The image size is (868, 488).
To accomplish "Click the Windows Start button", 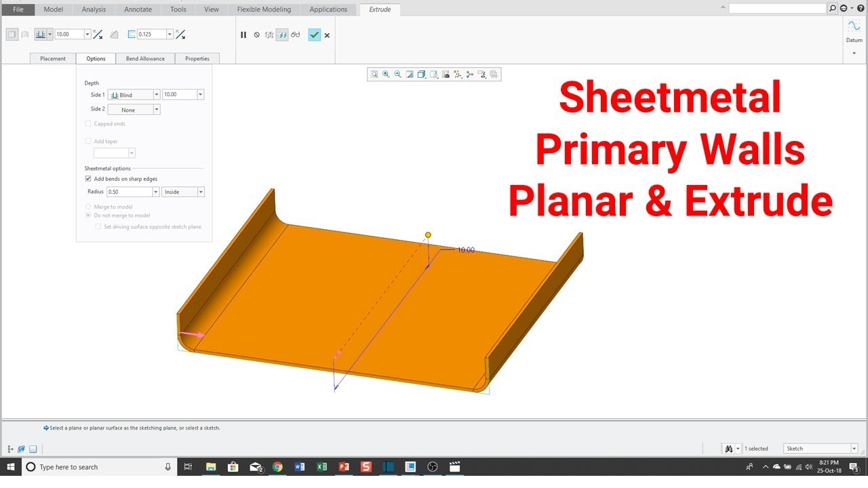I will [11, 467].
